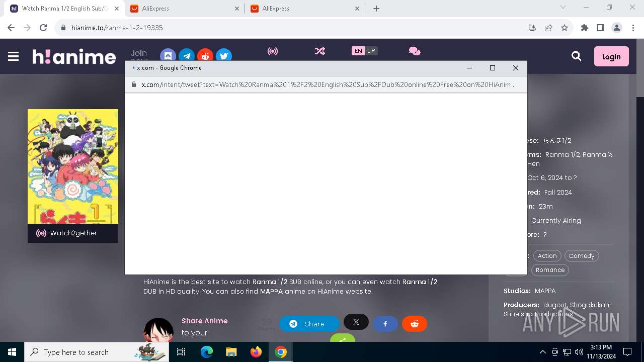The image size is (644, 362).
Task: Bookmark this page with the star icon
Action: click(565, 28)
